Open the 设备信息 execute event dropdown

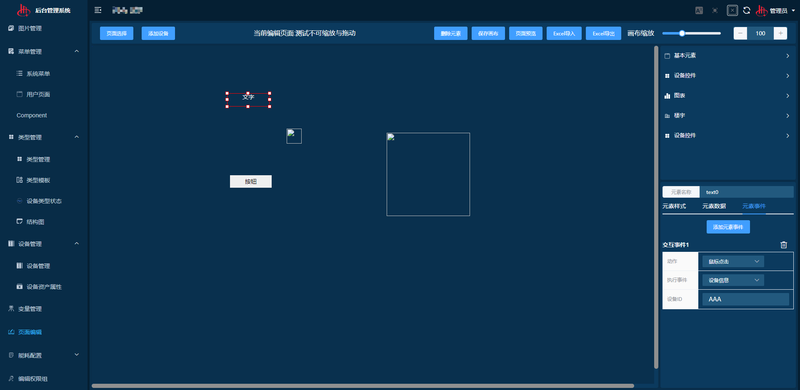pos(733,280)
